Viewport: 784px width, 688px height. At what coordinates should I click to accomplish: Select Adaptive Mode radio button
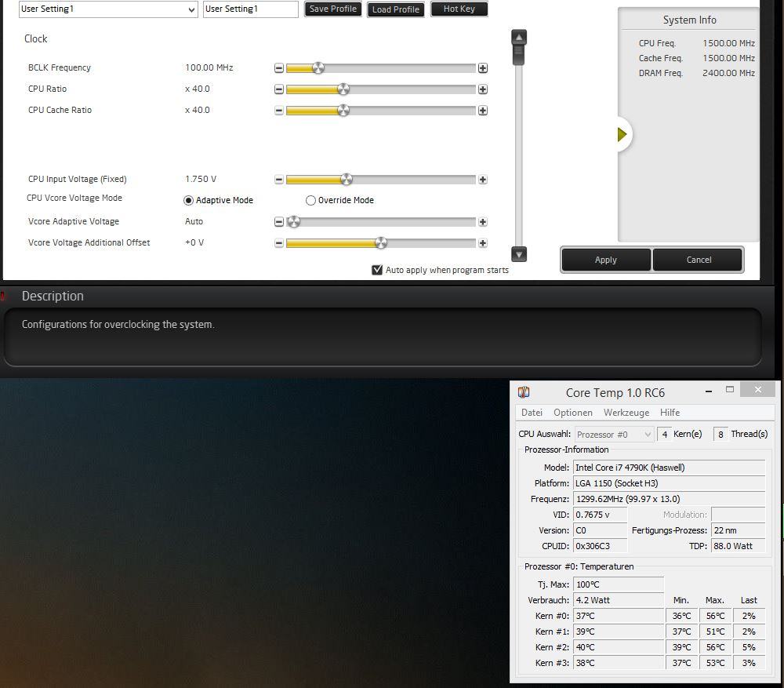tap(188, 201)
